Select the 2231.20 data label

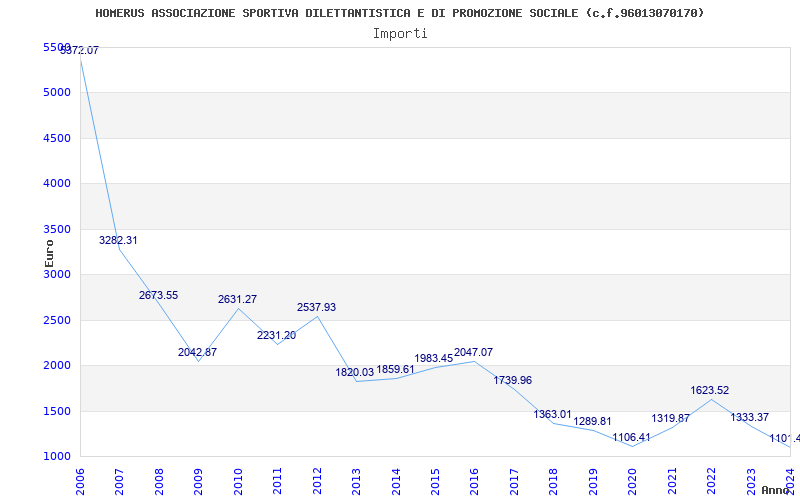click(277, 336)
